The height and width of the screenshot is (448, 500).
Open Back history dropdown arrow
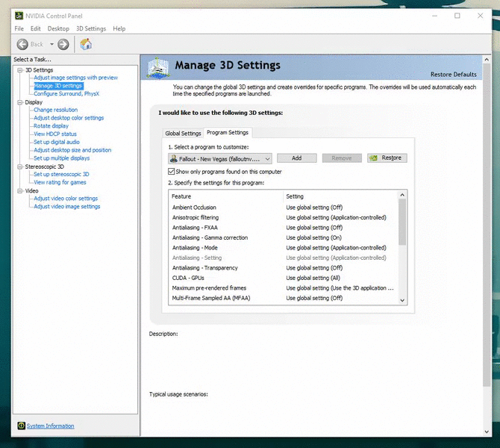(51, 44)
